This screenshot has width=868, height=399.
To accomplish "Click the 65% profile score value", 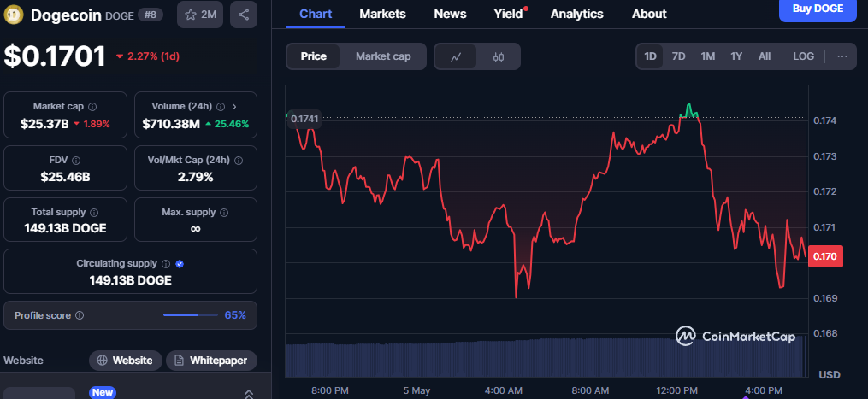I will point(235,315).
